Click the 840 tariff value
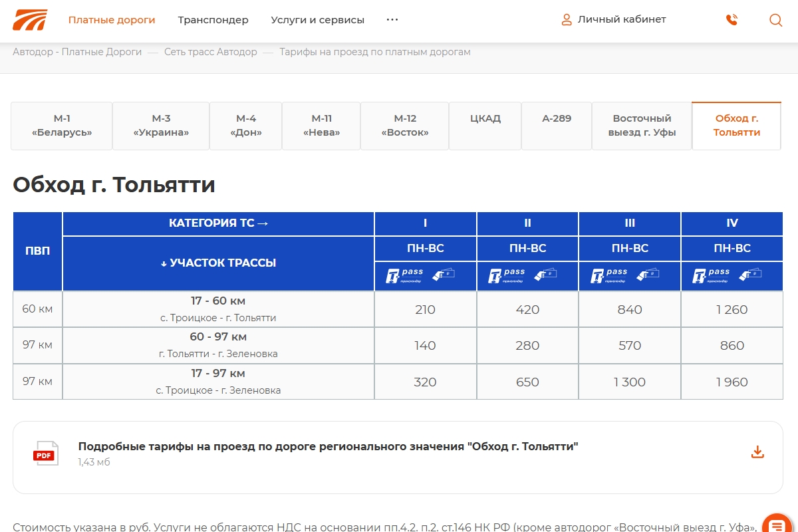The width and height of the screenshot is (798, 532). tap(630, 310)
